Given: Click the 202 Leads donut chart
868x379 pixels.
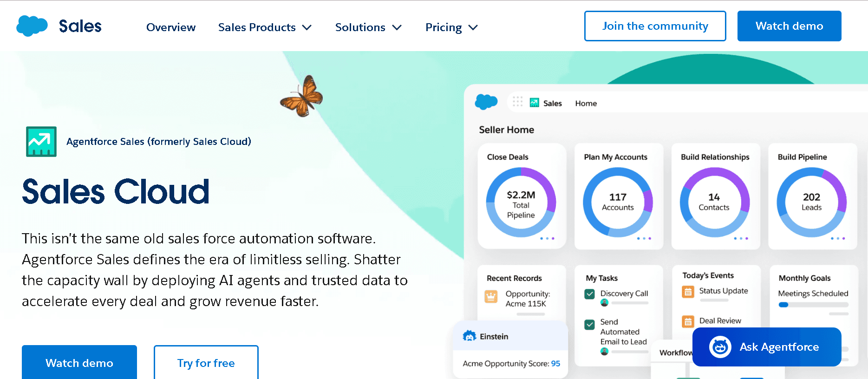Looking at the screenshot, I should click(x=812, y=203).
